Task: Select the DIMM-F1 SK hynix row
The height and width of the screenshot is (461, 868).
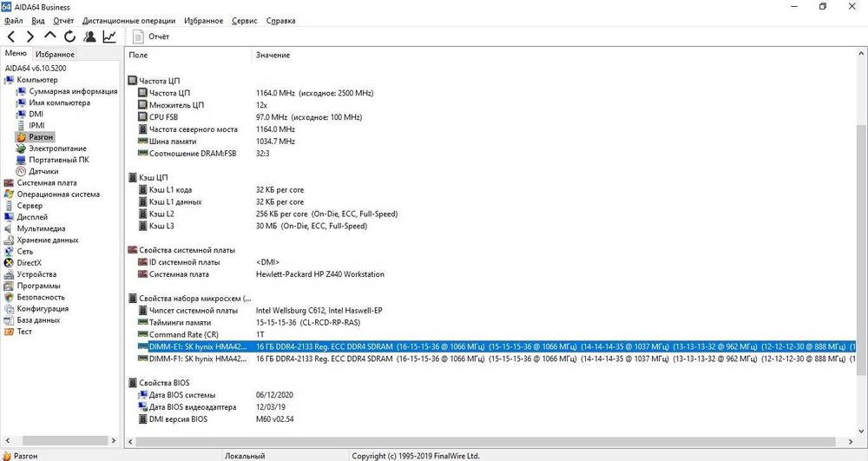Action: (491, 359)
